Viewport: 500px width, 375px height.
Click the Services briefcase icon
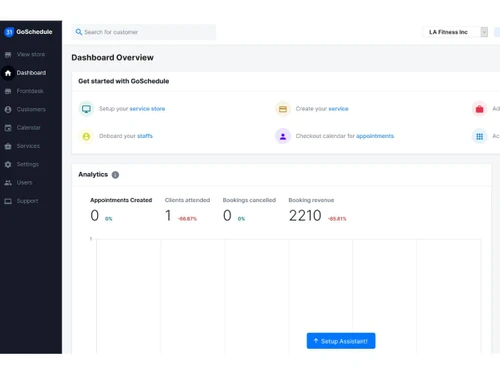8,146
